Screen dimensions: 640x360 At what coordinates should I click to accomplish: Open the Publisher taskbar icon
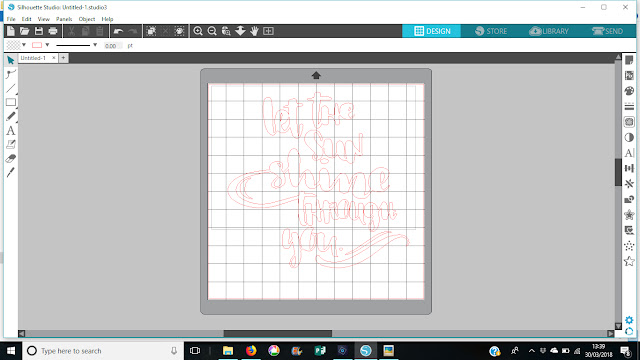320,351
